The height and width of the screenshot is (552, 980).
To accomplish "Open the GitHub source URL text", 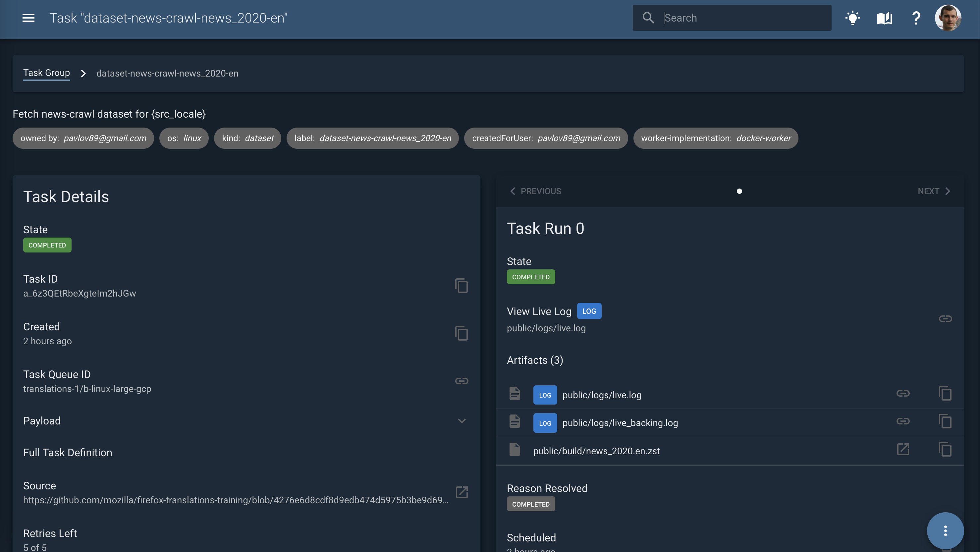I will tap(236, 500).
